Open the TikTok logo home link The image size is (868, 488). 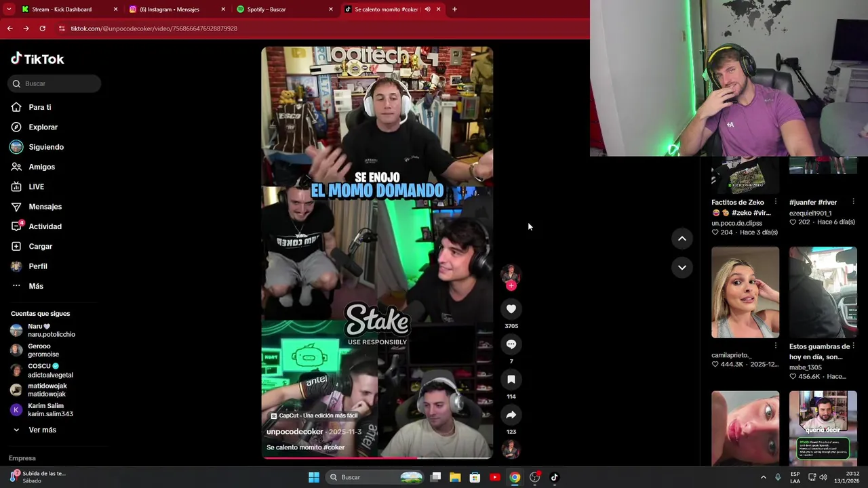(37, 59)
